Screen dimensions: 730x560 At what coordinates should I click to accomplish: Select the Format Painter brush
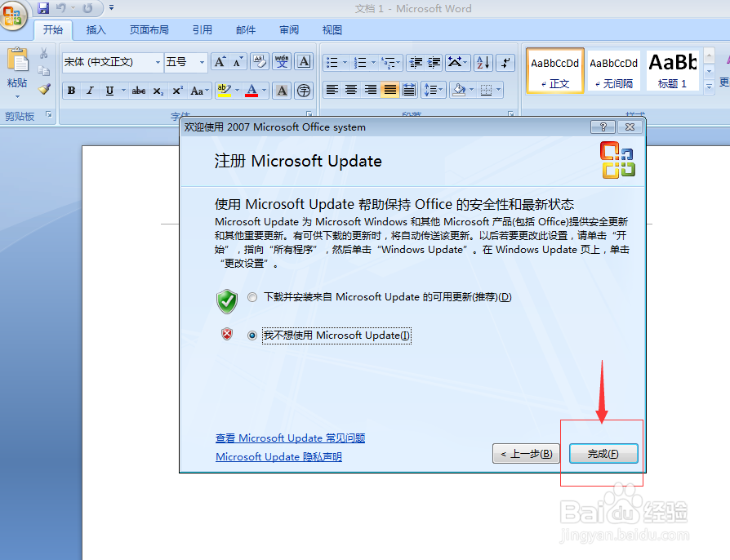pyautogui.click(x=44, y=89)
